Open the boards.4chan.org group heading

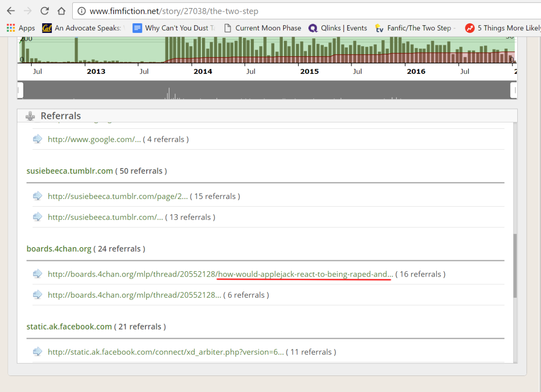pos(59,249)
